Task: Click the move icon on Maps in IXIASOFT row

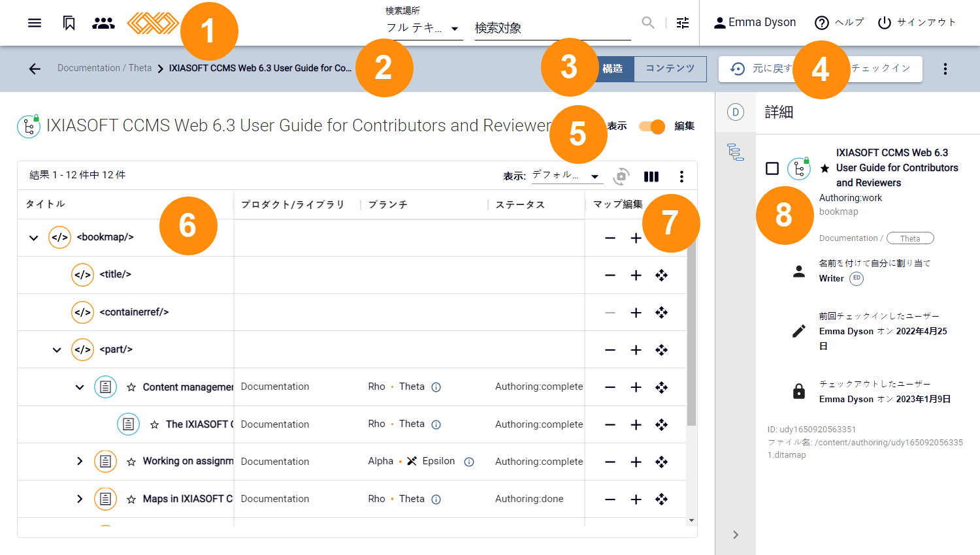Action: coord(661,499)
